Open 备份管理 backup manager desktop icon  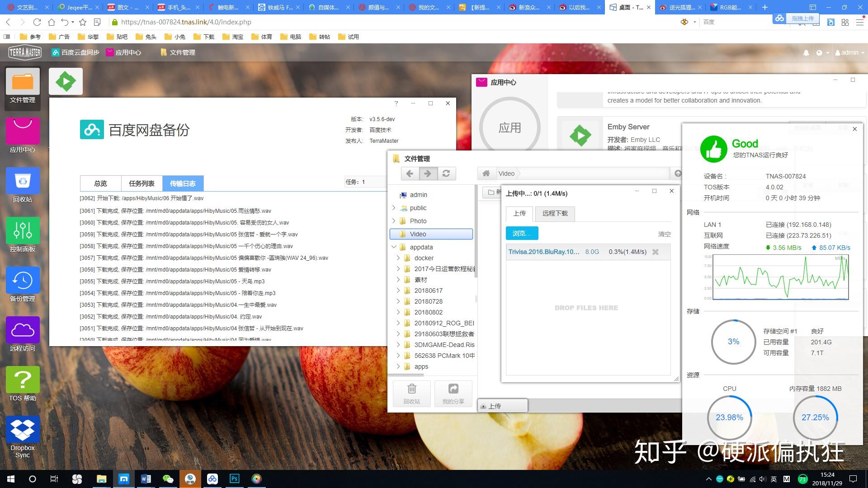point(23,281)
